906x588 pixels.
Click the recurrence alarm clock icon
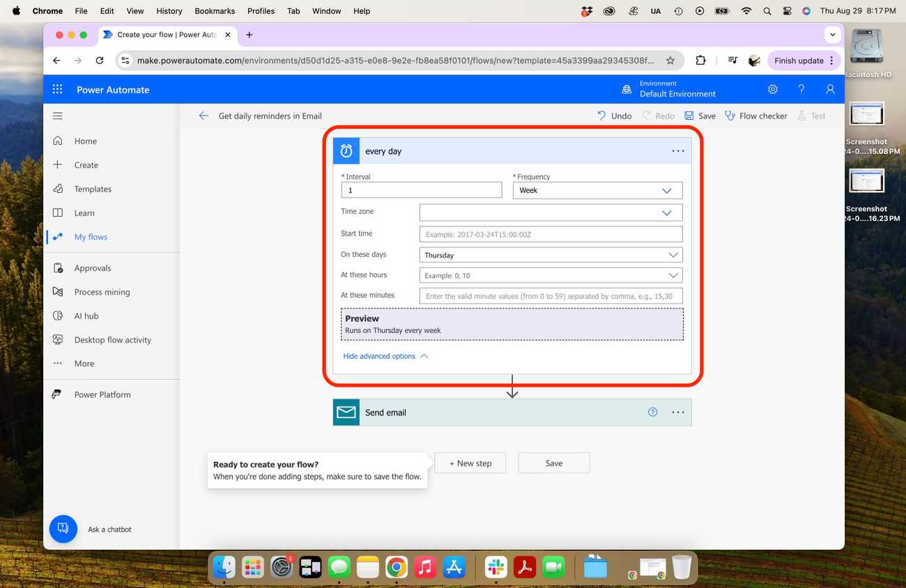346,150
